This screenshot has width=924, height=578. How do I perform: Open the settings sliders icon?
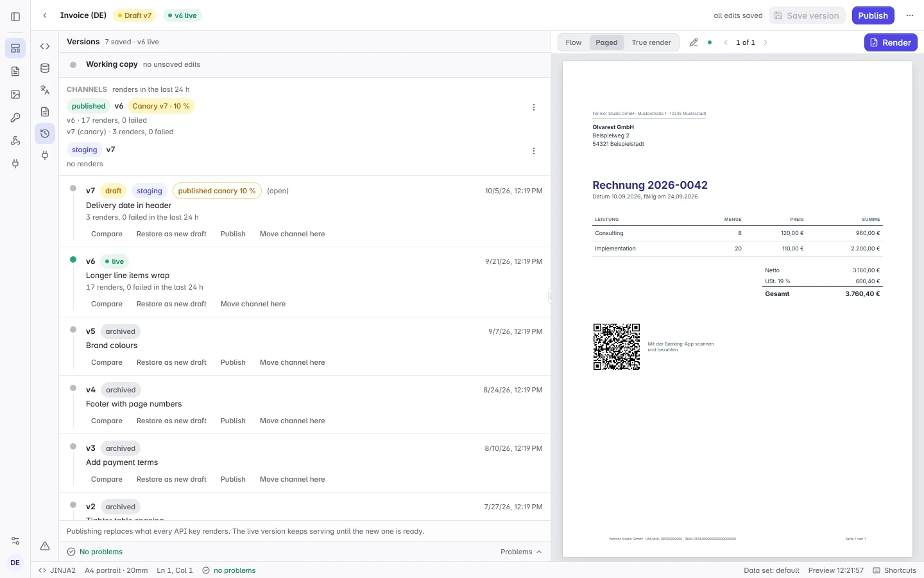pyautogui.click(x=15, y=541)
